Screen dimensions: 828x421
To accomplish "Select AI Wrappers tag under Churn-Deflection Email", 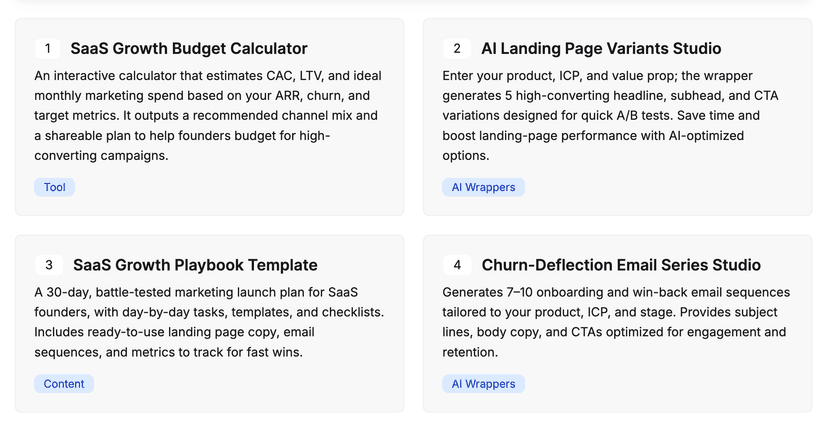I will [483, 384].
